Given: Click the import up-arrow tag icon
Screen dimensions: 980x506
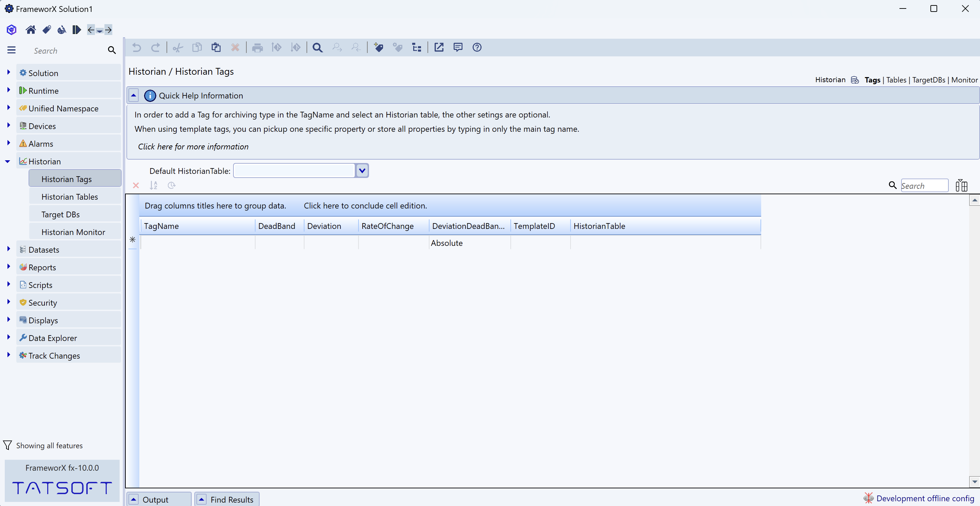Looking at the screenshot, I should 277,48.
